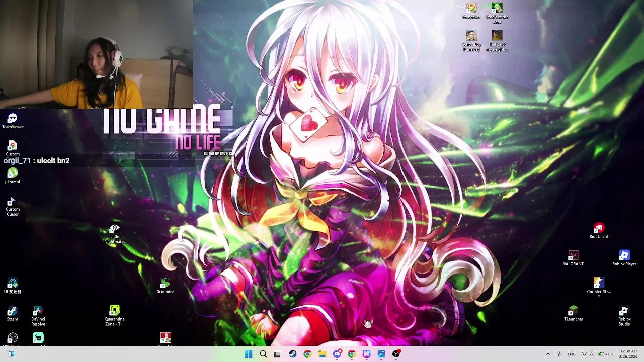The image size is (644, 362).
Task: Select the OBS Studio desktop shortcut
Action: click(x=13, y=339)
